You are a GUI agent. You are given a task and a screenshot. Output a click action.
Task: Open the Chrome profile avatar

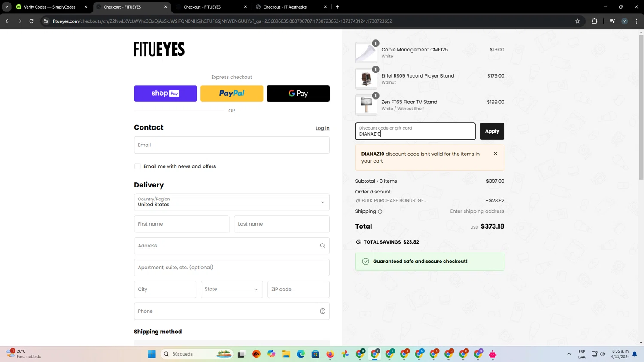[625, 21]
